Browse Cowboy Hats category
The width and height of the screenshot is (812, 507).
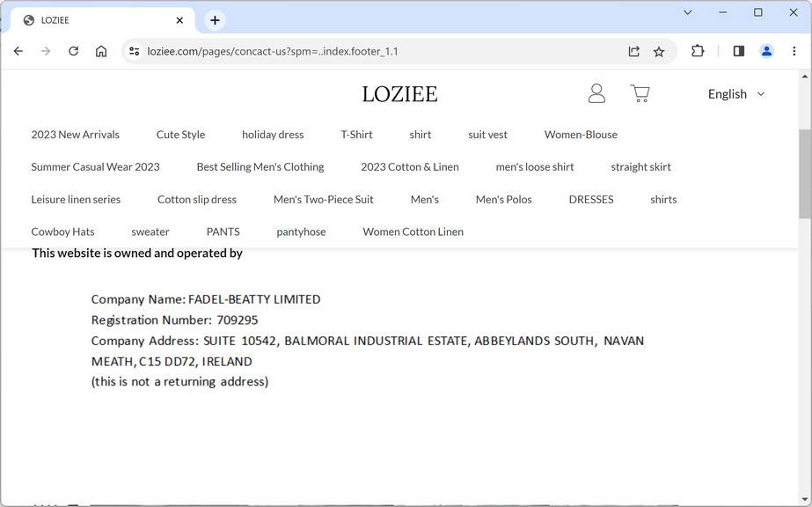click(x=62, y=232)
